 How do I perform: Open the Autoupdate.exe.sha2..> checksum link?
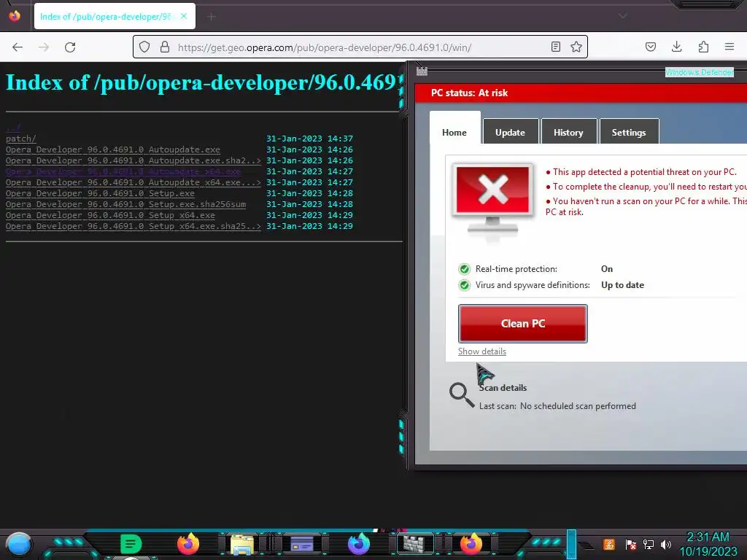click(133, 160)
